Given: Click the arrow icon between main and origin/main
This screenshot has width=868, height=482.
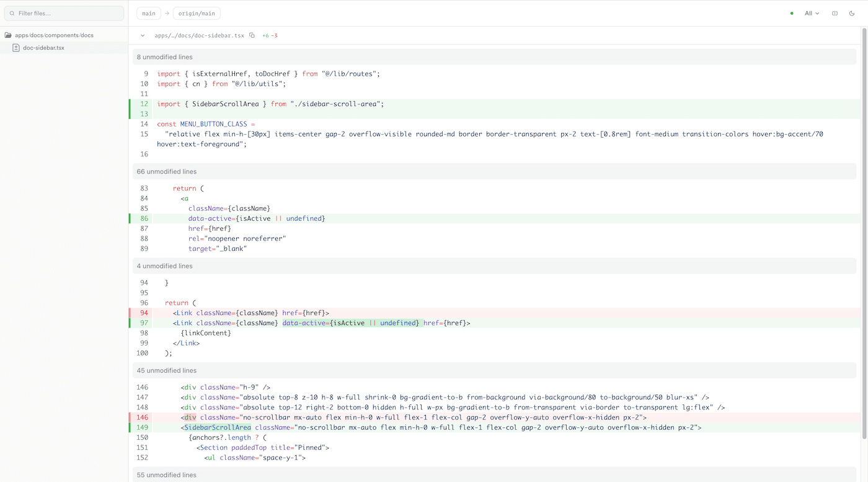Looking at the screenshot, I should click(166, 13).
